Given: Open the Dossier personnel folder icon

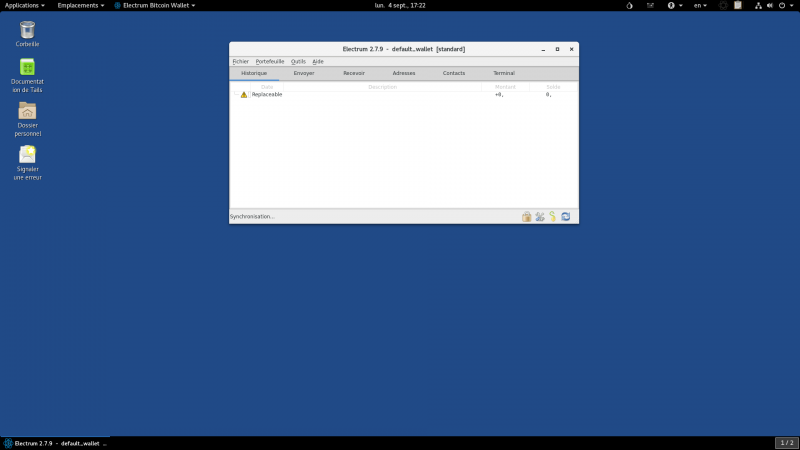Looking at the screenshot, I should click(28, 112).
